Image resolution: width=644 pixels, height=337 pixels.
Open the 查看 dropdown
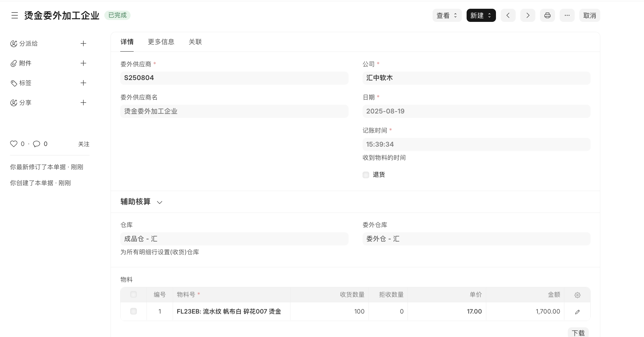pos(447,15)
